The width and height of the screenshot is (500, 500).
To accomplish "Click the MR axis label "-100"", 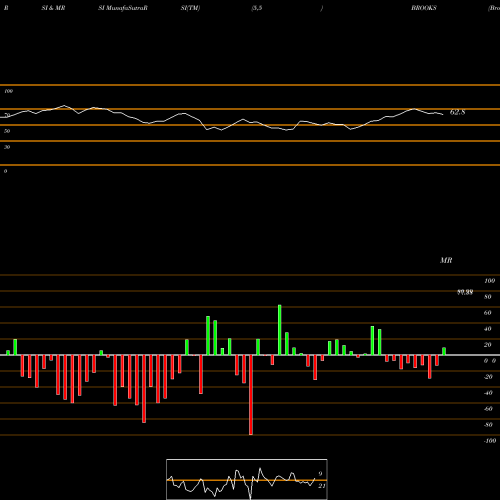I will pyautogui.click(x=490, y=441).
